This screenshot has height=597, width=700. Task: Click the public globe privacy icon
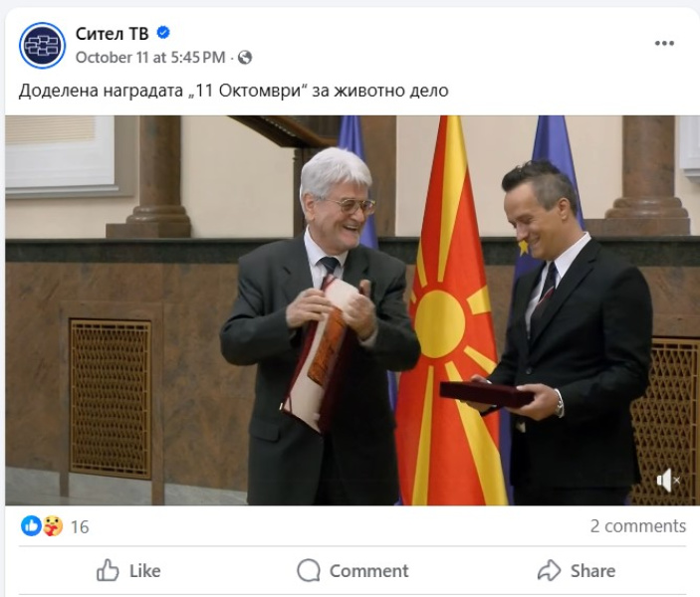pyautogui.click(x=245, y=58)
